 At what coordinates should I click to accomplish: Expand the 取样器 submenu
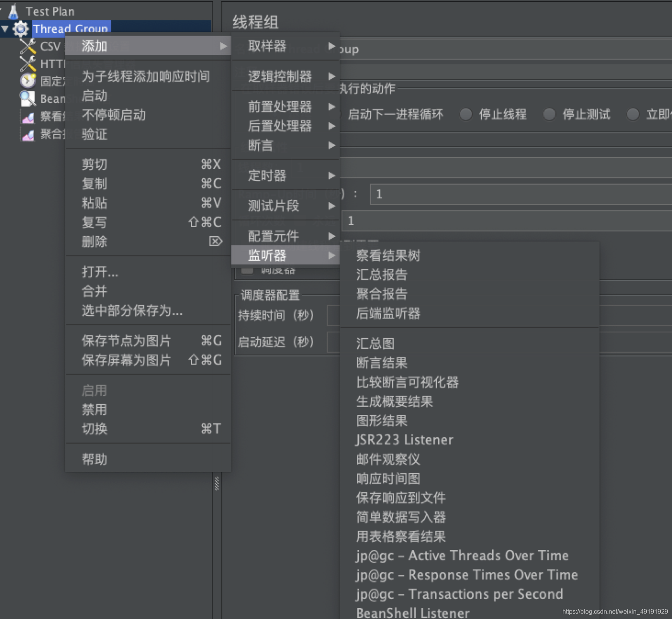coord(286,46)
